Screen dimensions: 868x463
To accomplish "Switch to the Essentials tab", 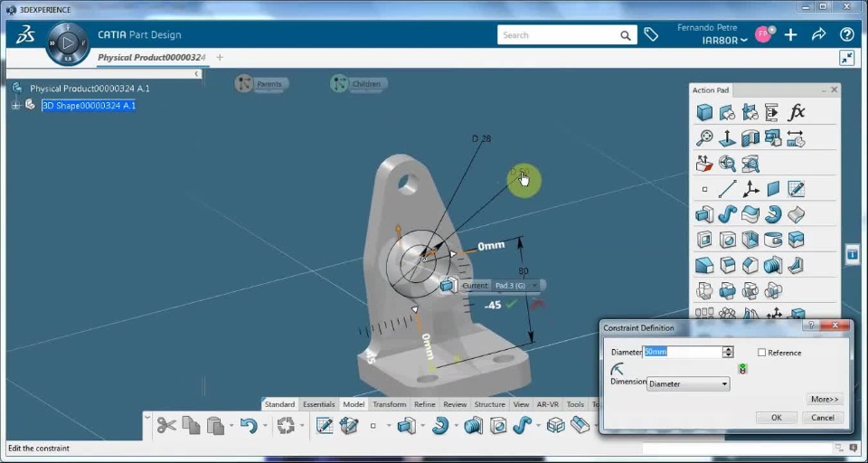I will (x=319, y=404).
